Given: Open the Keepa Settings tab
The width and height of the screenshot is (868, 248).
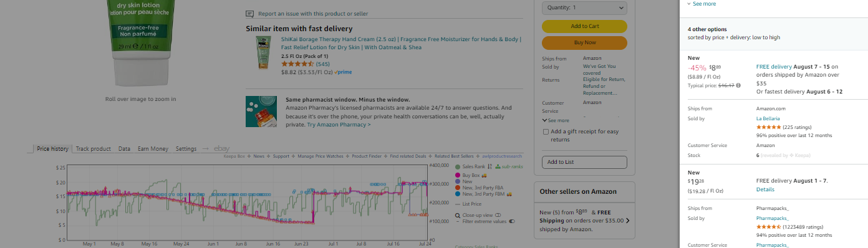Looking at the screenshot, I should click(186, 149).
